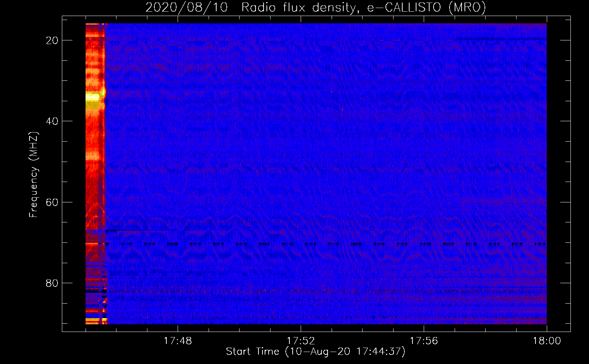
Task: Click the '20' frequency tick label
Action: click(x=52, y=40)
